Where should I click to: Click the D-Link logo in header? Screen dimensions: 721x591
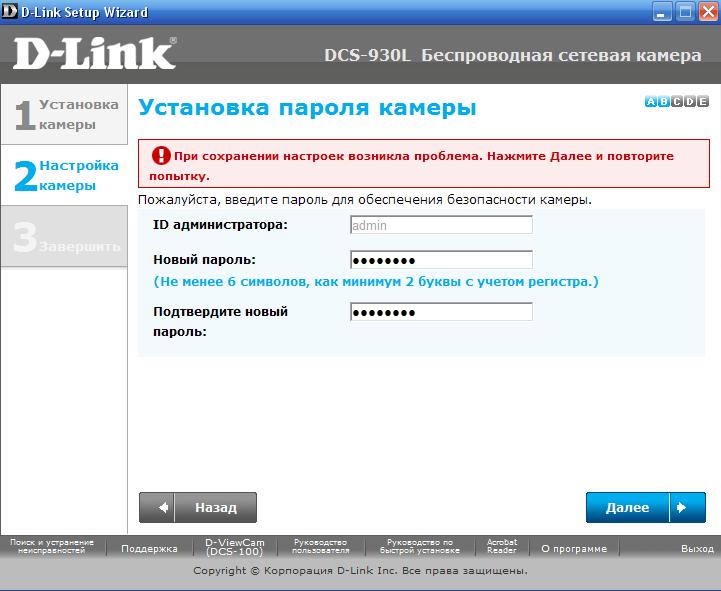coord(95,54)
